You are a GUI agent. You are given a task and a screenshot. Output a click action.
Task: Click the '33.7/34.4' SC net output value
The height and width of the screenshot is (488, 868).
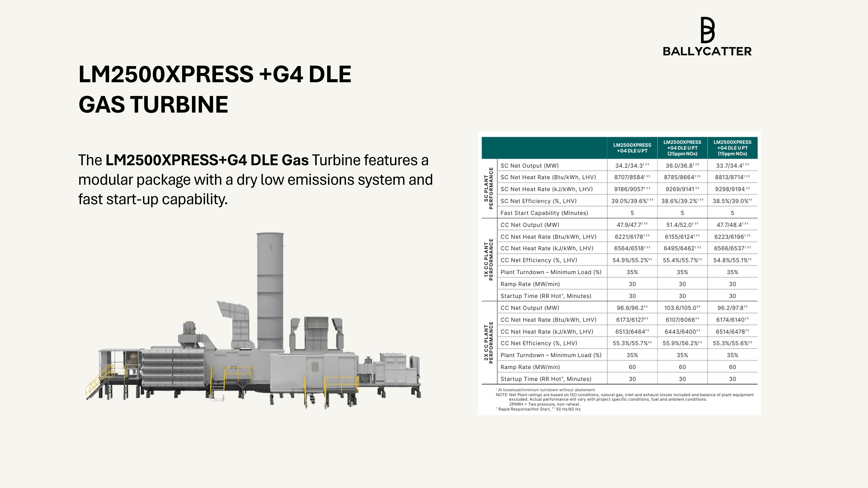732,165
